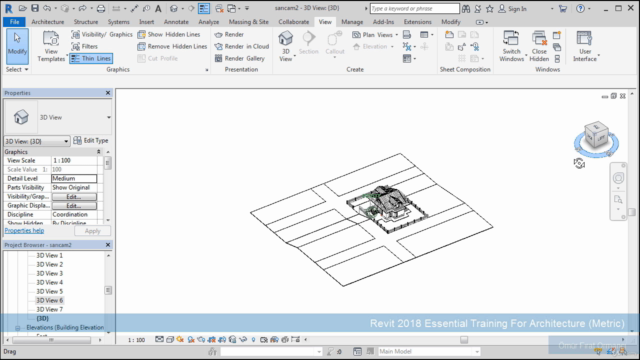Screen dimensions: 640x360
Task: Open the File tab
Action: 14,22
